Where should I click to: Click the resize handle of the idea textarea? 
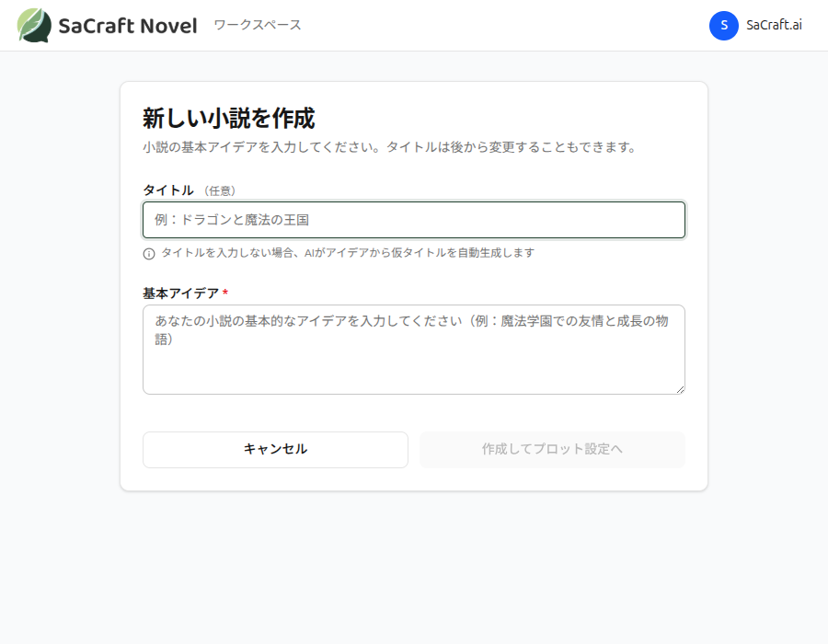click(681, 390)
